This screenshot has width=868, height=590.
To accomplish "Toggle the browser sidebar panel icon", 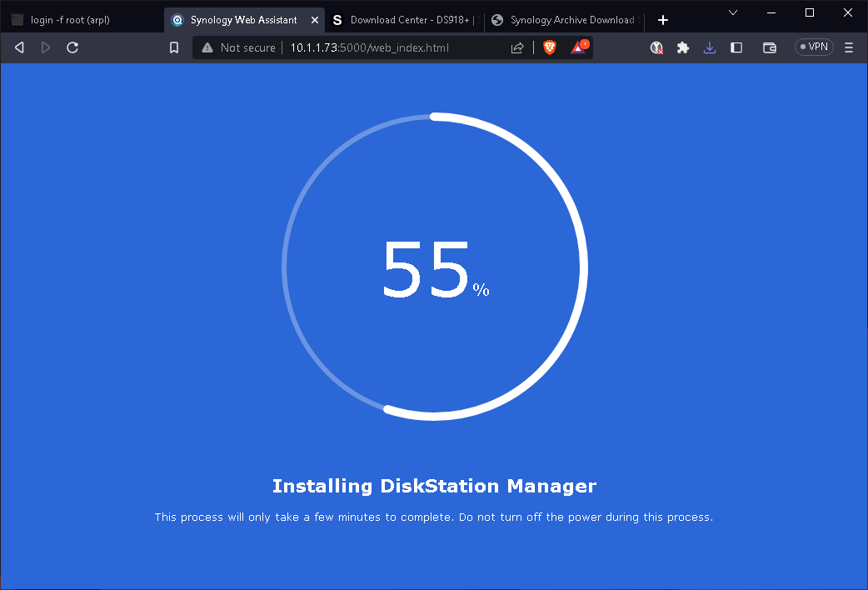I will pos(736,47).
